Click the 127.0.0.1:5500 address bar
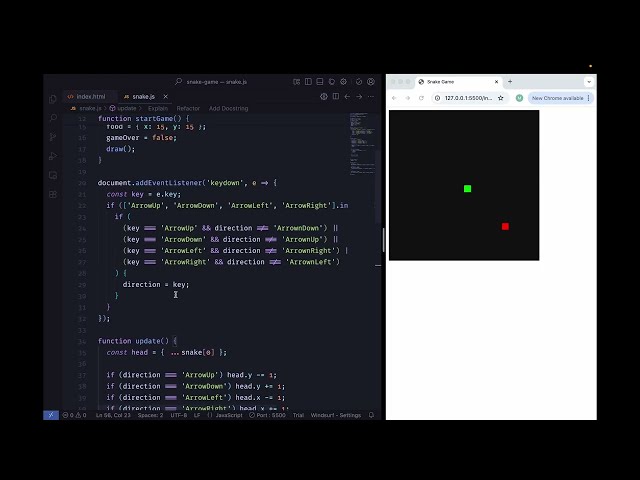The height and width of the screenshot is (480, 640). [x=469, y=98]
